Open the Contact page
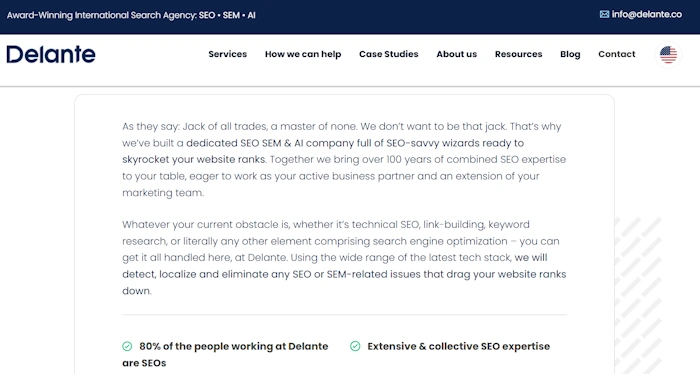The height and width of the screenshot is (374, 700). (x=617, y=54)
